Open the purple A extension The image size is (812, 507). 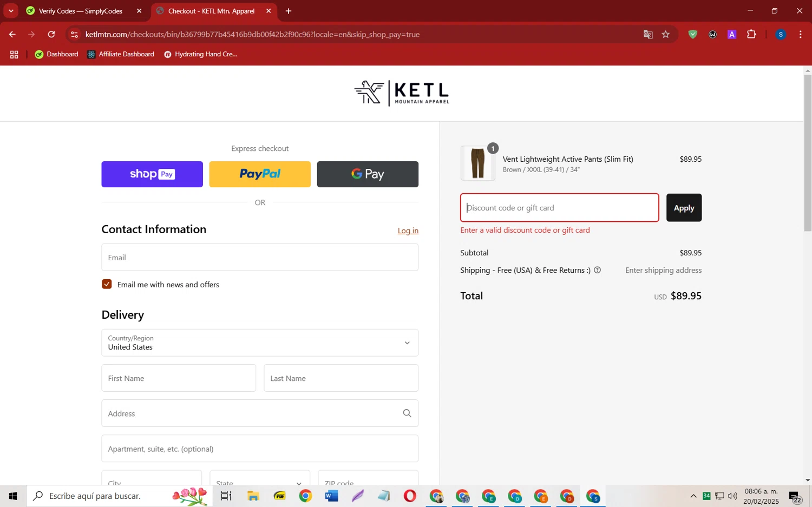732,34
